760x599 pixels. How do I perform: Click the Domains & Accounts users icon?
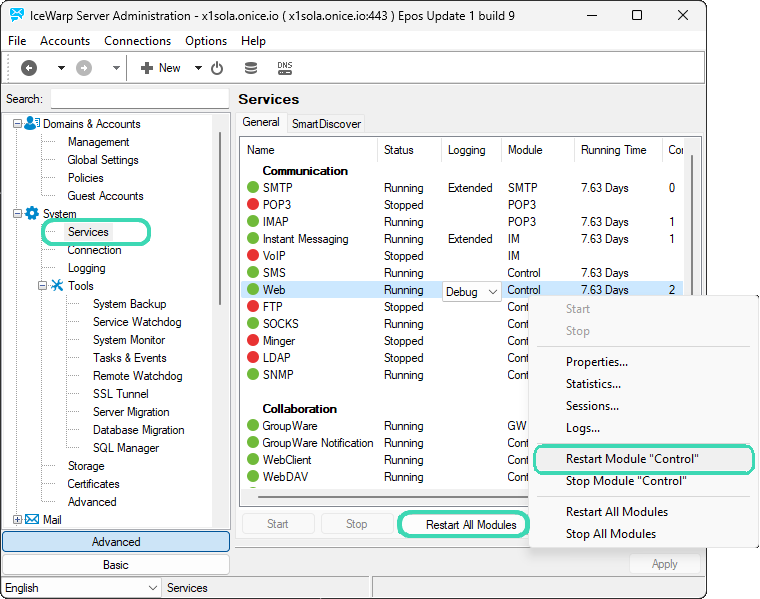(x=32, y=123)
